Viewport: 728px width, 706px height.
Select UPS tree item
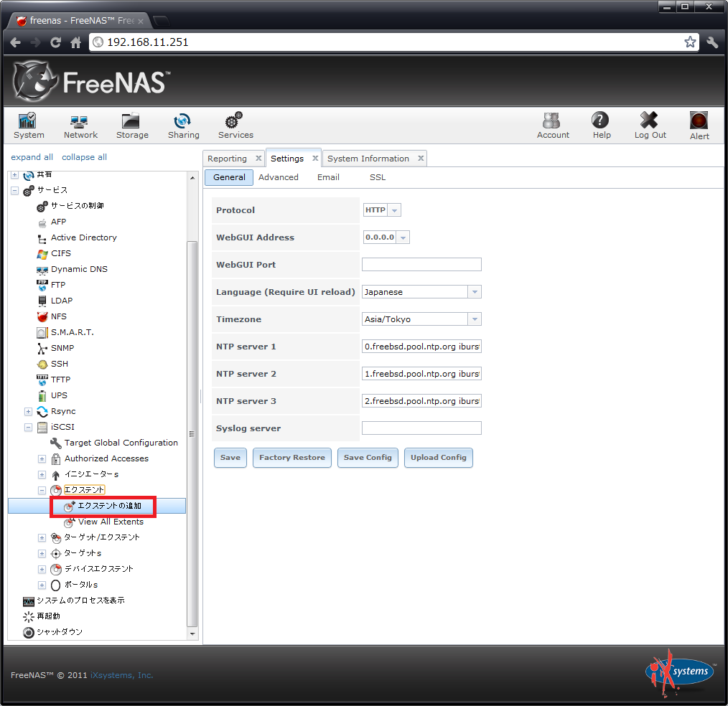click(59, 395)
